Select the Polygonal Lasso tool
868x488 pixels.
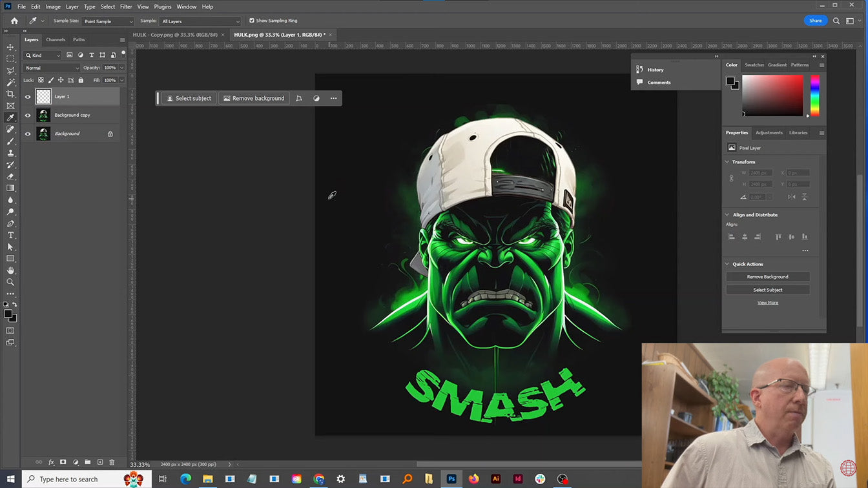(x=10, y=70)
